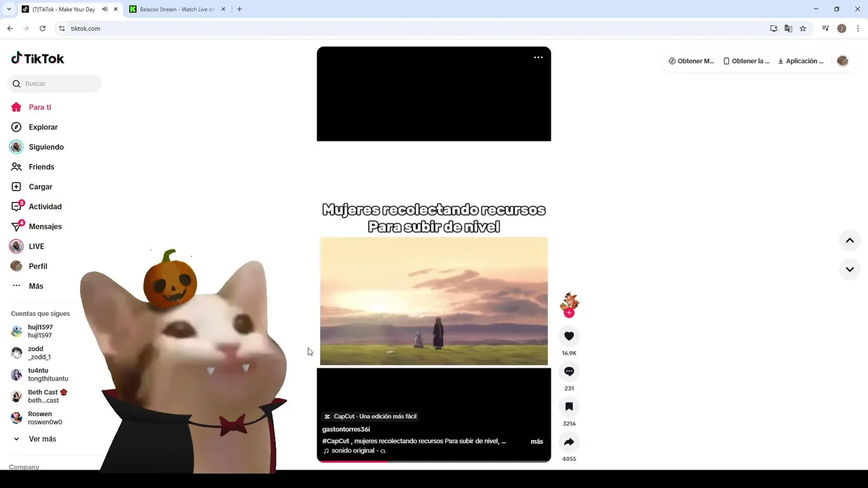This screenshot has width=868, height=488.
Task: Click install app icon in address bar
Action: (774, 28)
